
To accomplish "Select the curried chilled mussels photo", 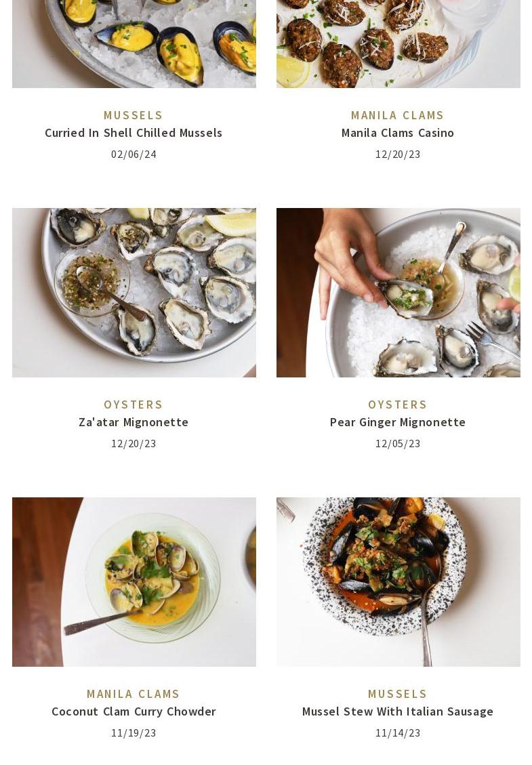I will (134, 44).
